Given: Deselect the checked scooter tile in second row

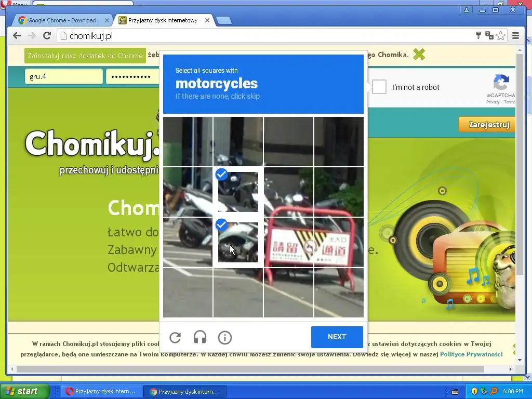Looking at the screenshot, I should tap(238, 192).
